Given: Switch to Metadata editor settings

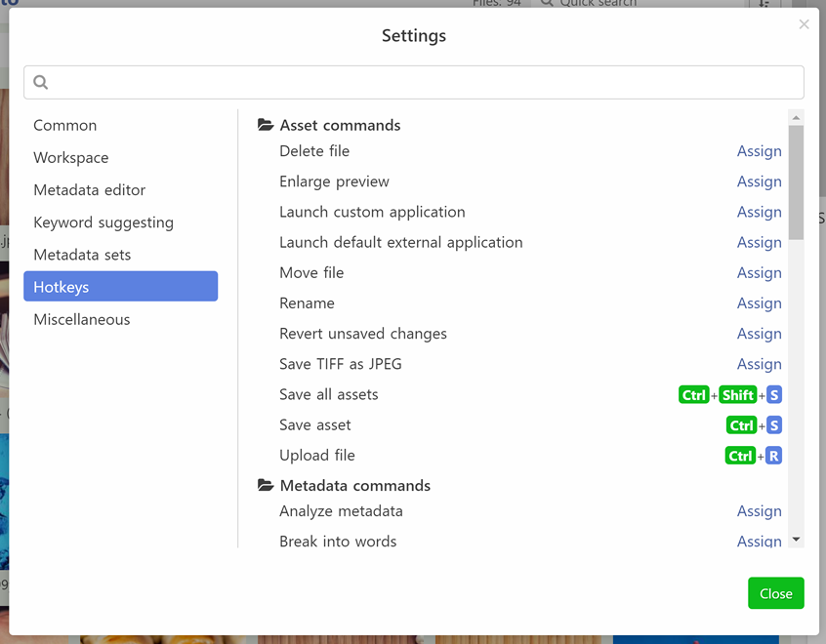Looking at the screenshot, I should click(x=121, y=189).
